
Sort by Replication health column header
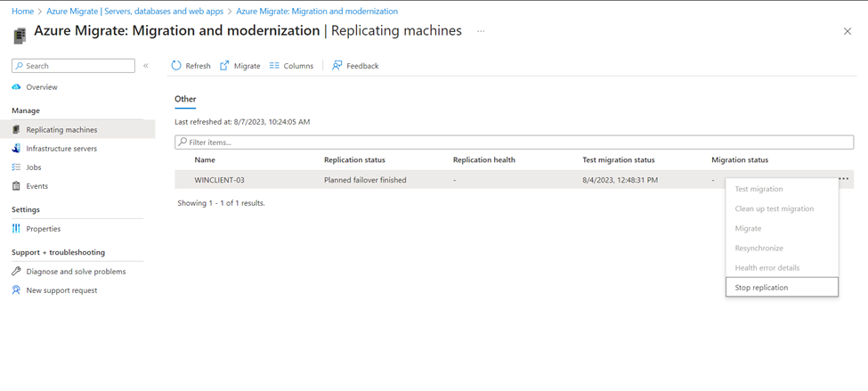tap(483, 160)
